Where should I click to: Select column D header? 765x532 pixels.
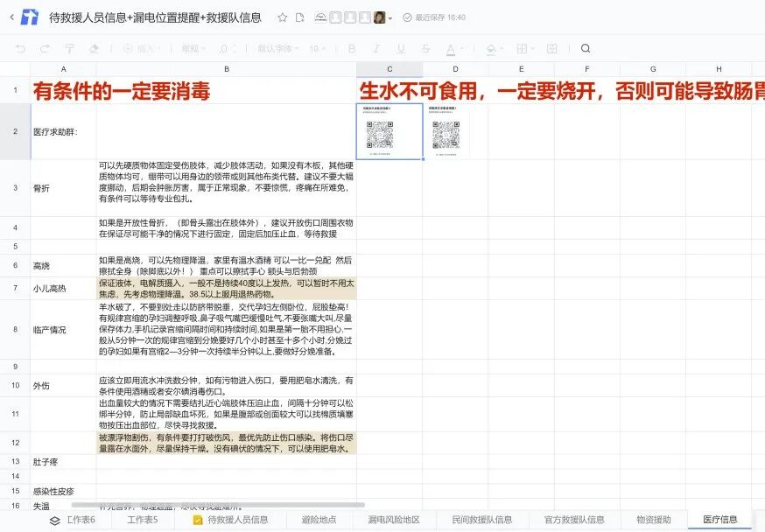tap(455, 69)
